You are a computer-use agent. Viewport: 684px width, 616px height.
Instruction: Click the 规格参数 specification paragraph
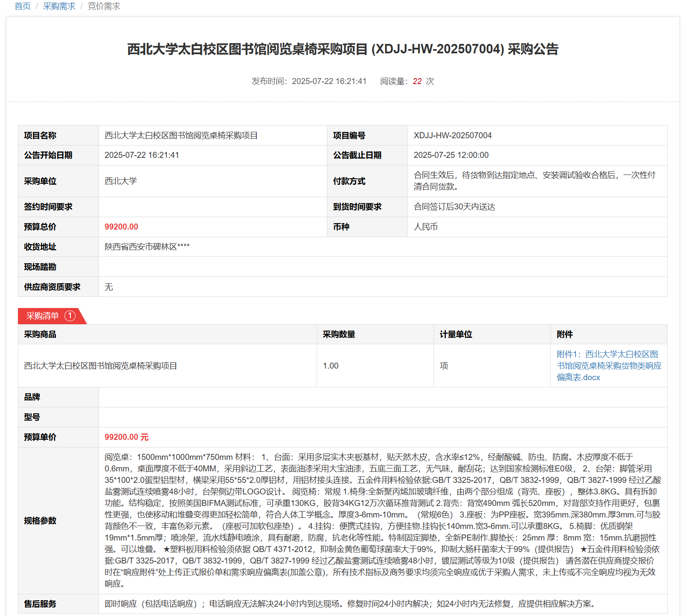[382, 520]
